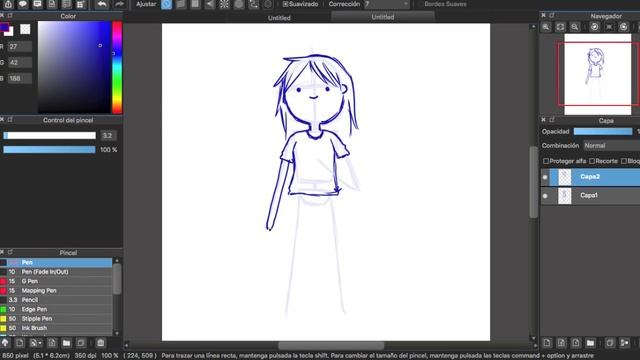The height and width of the screenshot is (360, 640).
Task: Select the Capa1 layer
Action: tap(590, 196)
